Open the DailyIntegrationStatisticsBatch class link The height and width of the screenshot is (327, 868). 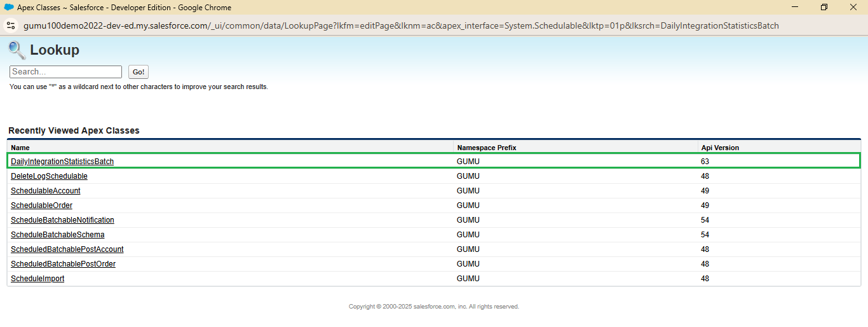pyautogui.click(x=62, y=162)
